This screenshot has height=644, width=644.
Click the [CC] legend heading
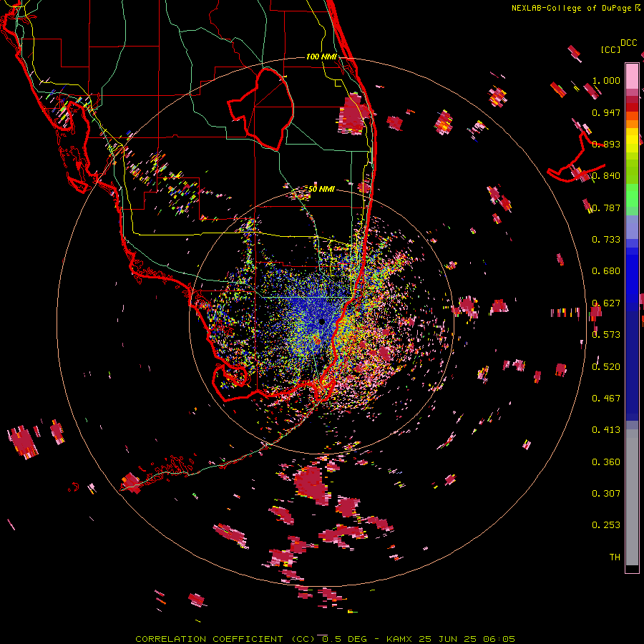click(610, 49)
